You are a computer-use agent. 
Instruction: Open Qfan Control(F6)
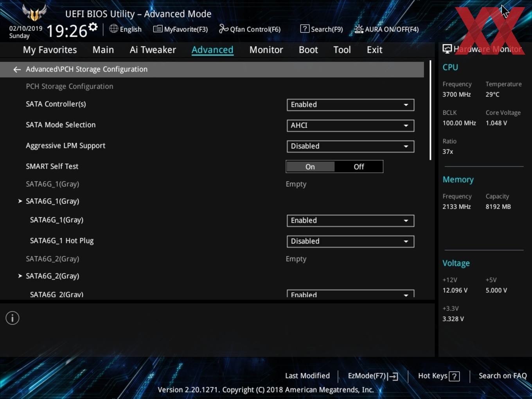pos(250,29)
